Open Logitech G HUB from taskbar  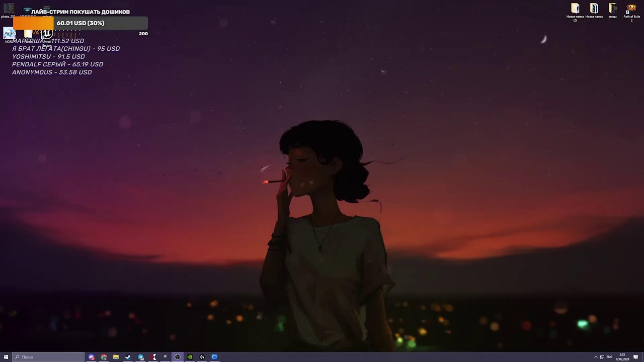[202, 357]
